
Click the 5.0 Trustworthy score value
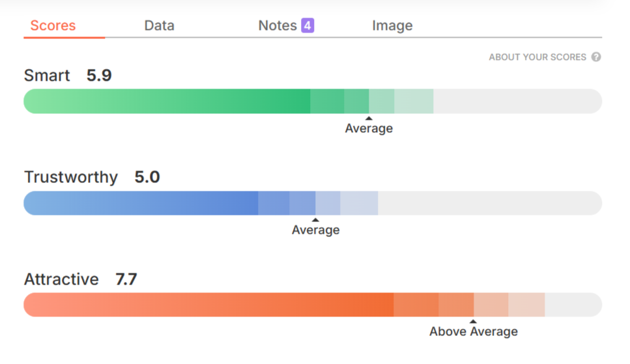[147, 177]
